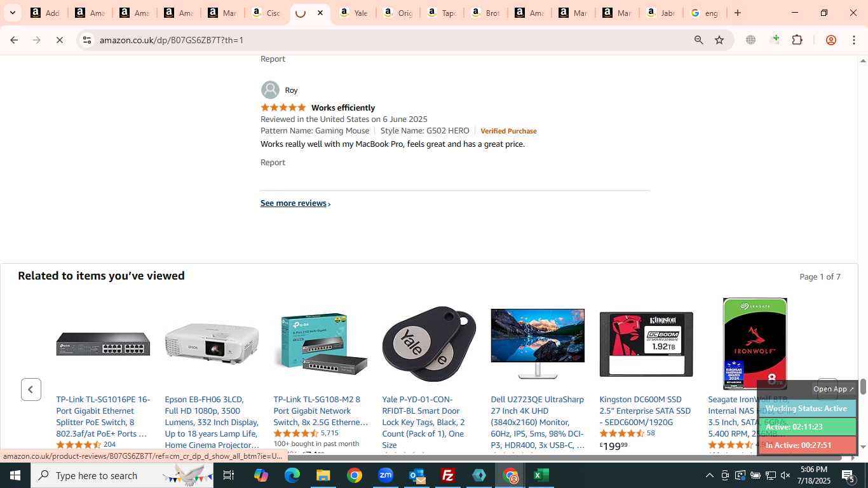Switch to the Yale browser tab
The height and width of the screenshot is (488, 868).
coord(354,13)
